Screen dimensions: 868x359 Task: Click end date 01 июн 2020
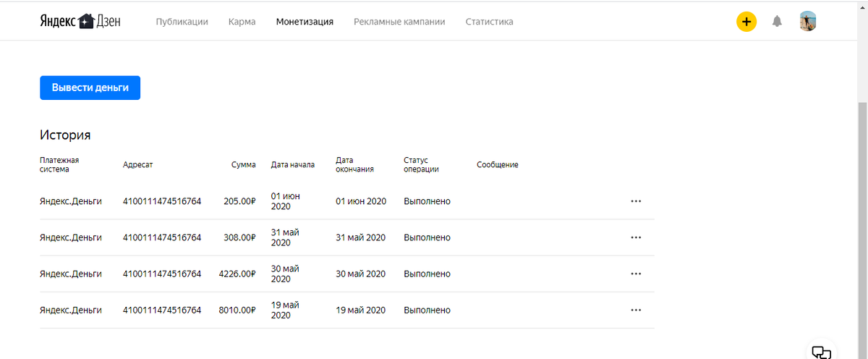pyautogui.click(x=361, y=201)
